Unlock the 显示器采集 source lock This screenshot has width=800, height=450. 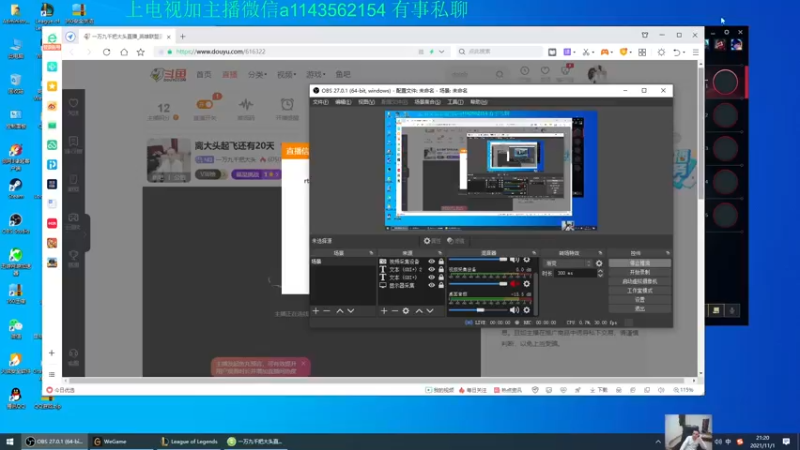[x=441, y=286]
